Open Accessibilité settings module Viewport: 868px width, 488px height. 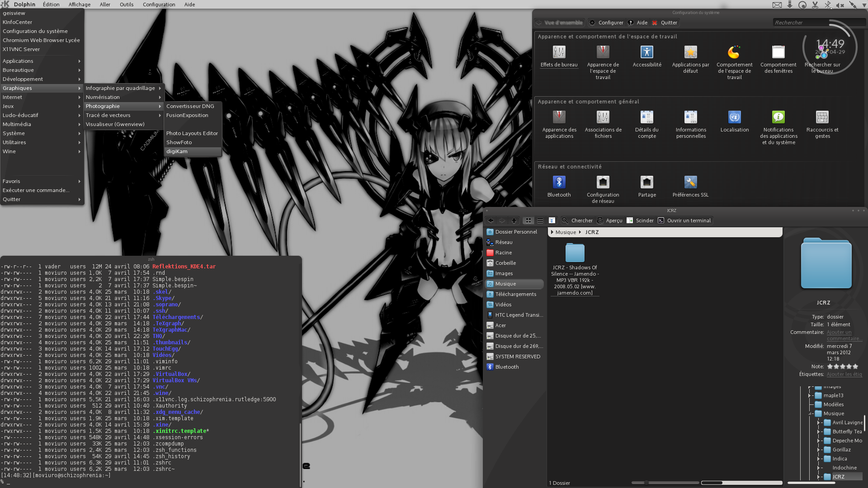click(647, 56)
